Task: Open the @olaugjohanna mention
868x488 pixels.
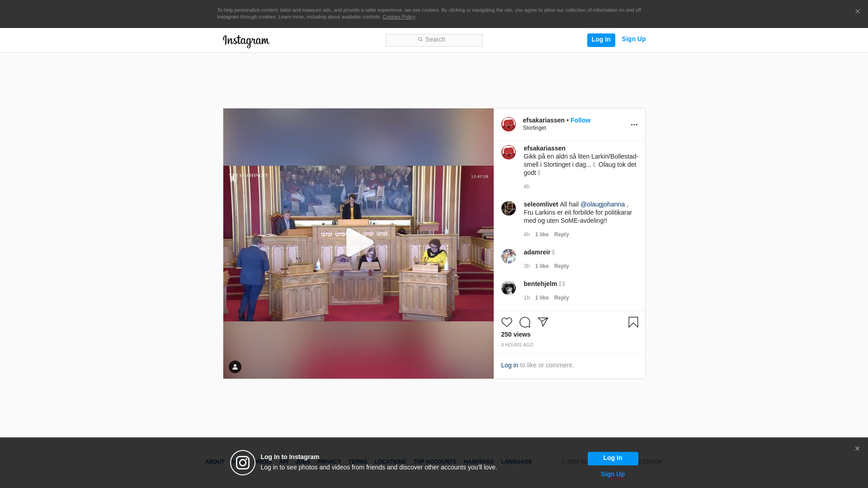Action: click(x=603, y=204)
